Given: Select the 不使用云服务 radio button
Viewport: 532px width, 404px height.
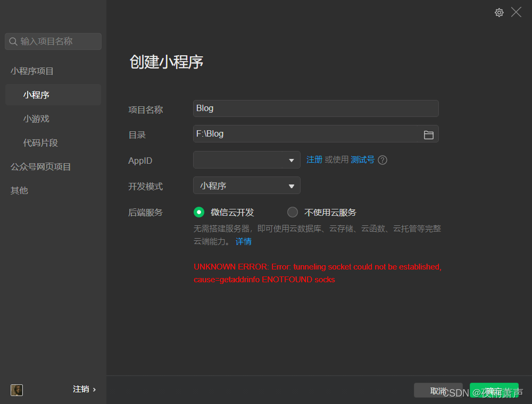Looking at the screenshot, I should coord(292,212).
